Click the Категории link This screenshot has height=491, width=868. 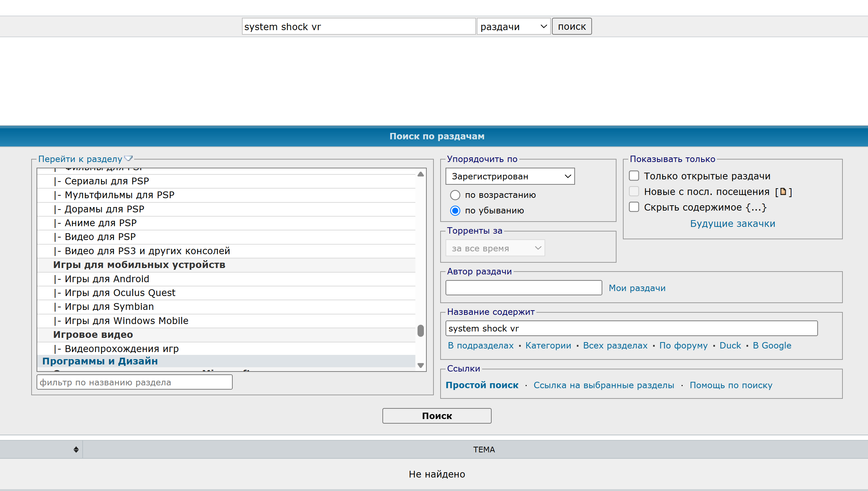coord(548,345)
